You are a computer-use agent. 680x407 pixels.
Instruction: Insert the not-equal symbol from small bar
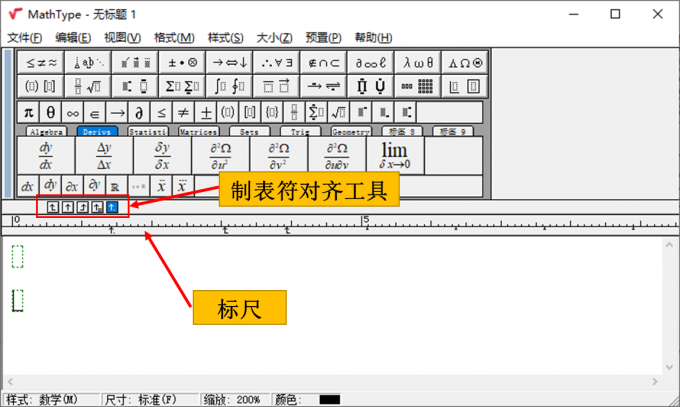[183, 113]
